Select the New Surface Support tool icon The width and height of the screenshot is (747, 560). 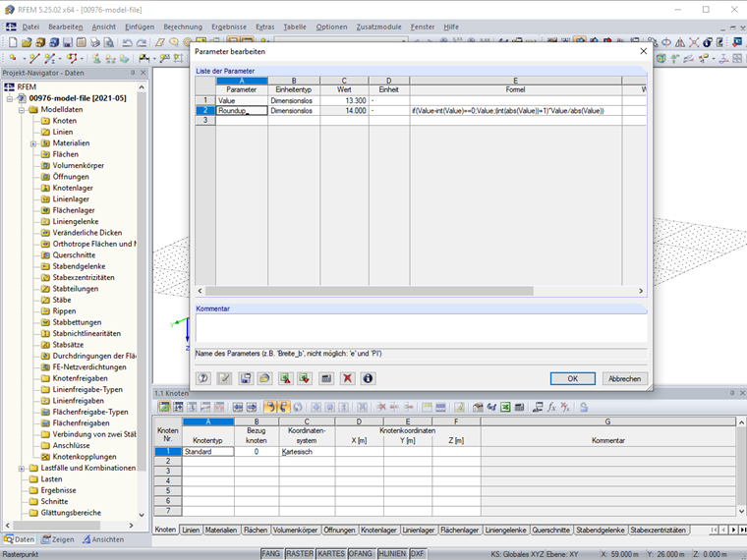click(x=125, y=58)
